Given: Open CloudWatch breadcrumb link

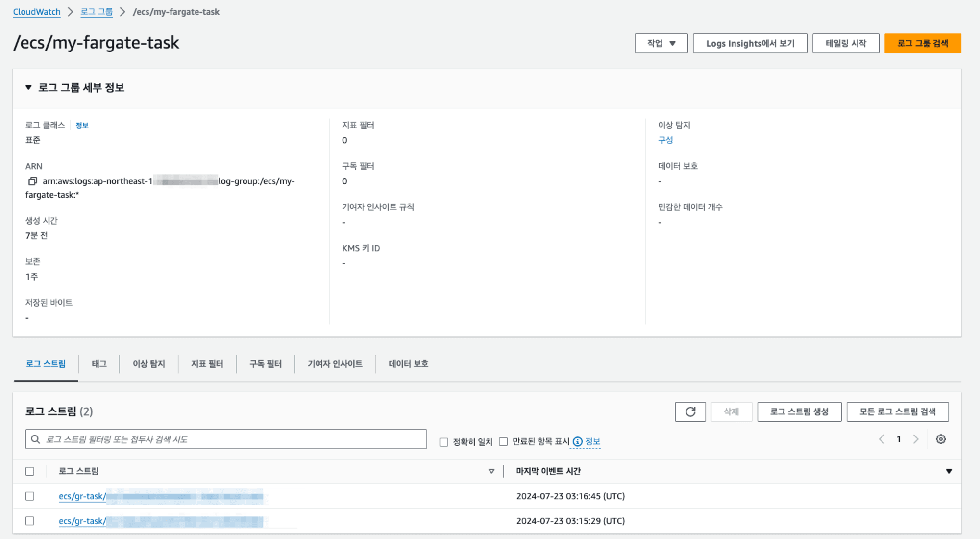Looking at the screenshot, I should [x=37, y=12].
